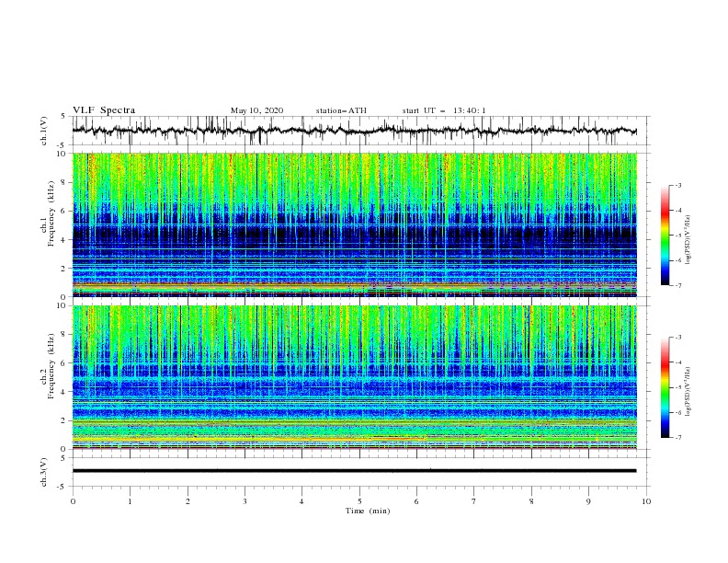The width and height of the screenshot is (728, 563).
Task: Click the date text "May 10, 2020"
Action: [256, 110]
